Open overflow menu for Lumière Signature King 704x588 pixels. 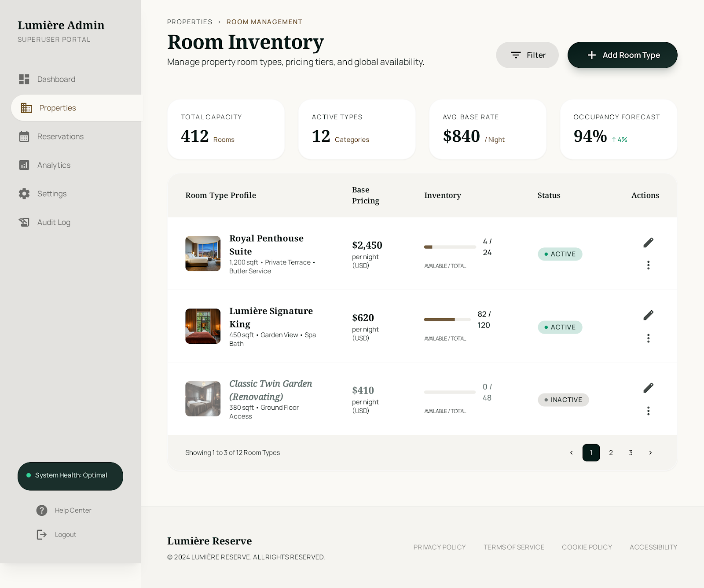click(x=648, y=338)
